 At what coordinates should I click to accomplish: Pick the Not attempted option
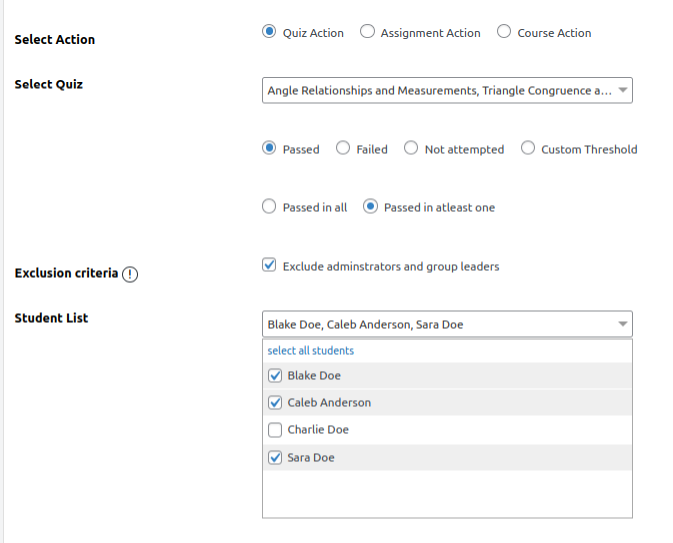[x=411, y=148]
